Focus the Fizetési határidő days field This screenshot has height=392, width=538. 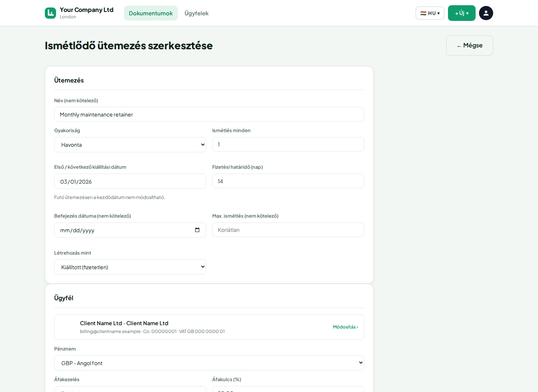[288, 181]
